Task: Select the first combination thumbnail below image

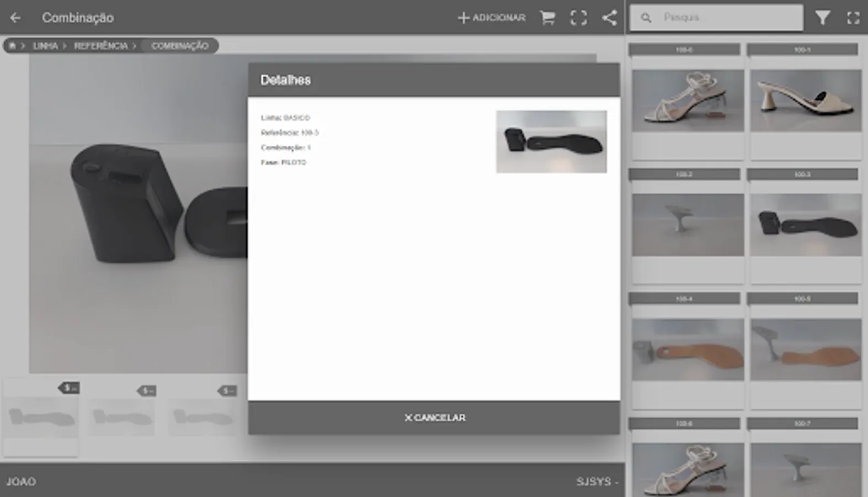Action: (x=41, y=417)
